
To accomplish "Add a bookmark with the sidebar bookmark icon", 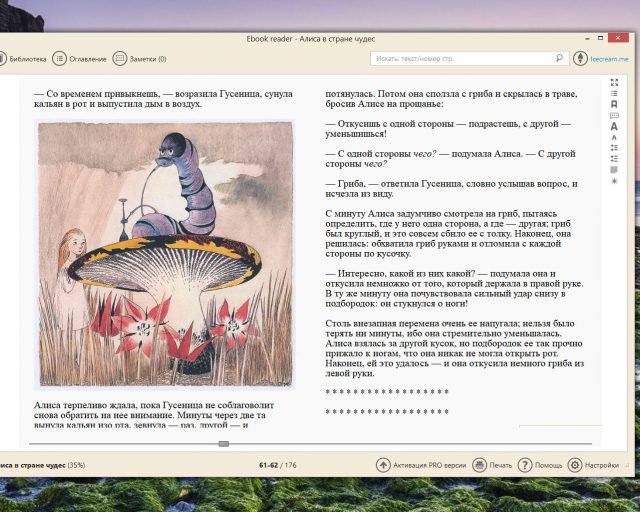I will [614, 105].
